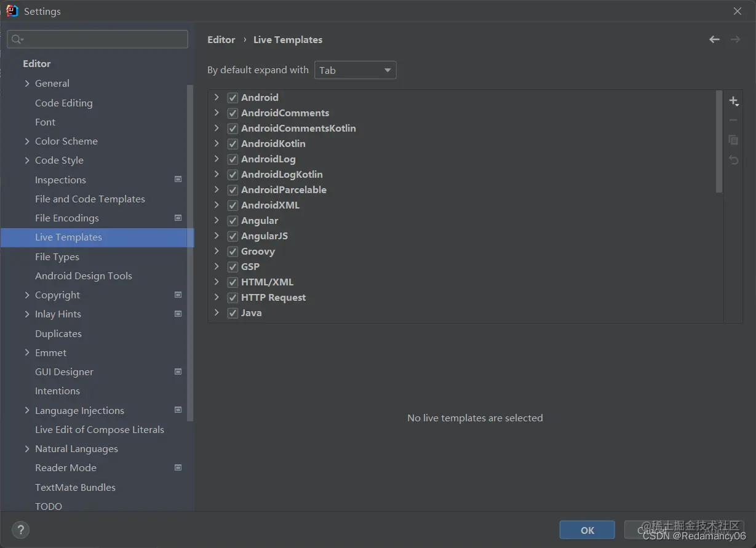Open File and Code Templates page
The image size is (756, 548).
click(x=90, y=199)
